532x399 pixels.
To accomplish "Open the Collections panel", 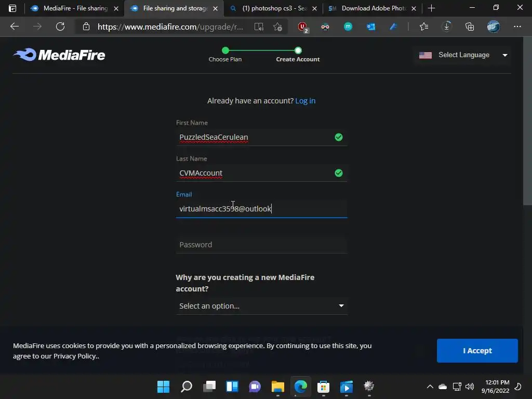I will click(x=470, y=26).
